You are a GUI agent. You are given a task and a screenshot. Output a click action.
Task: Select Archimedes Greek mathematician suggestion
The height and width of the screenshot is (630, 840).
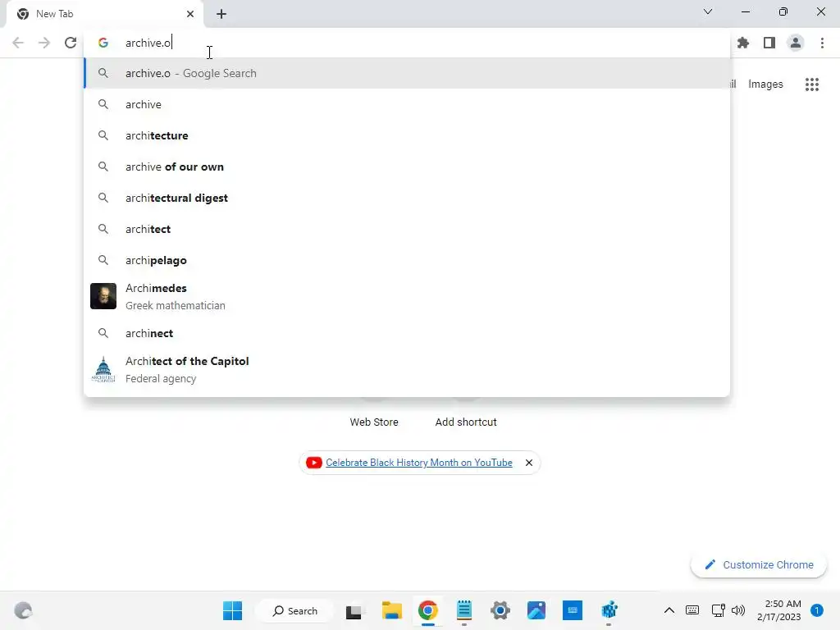[407, 296]
